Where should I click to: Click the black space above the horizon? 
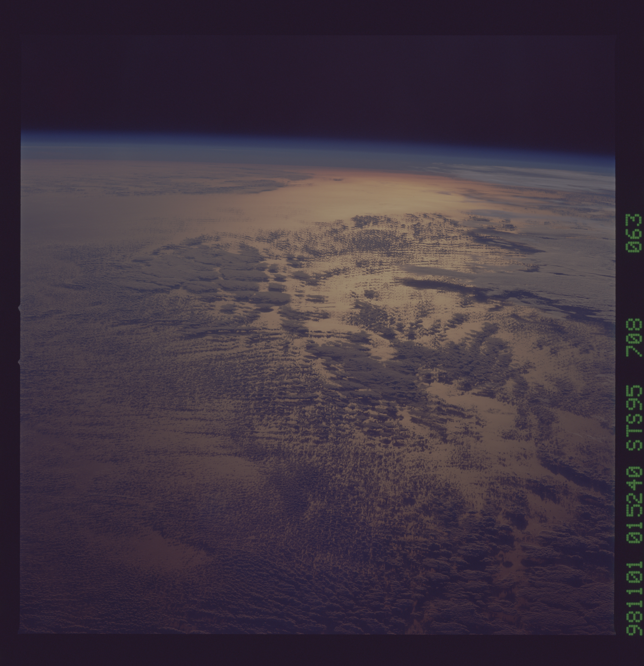coord(306,82)
